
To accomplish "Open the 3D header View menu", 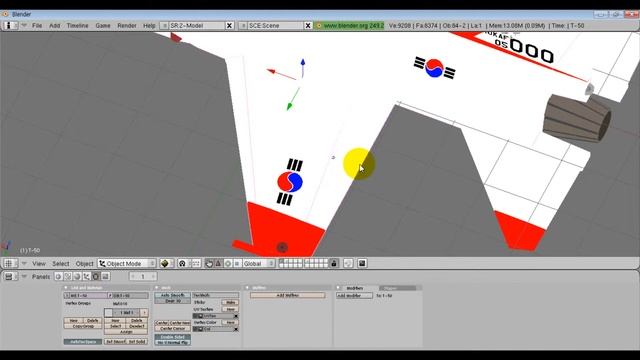I will 39,263.
